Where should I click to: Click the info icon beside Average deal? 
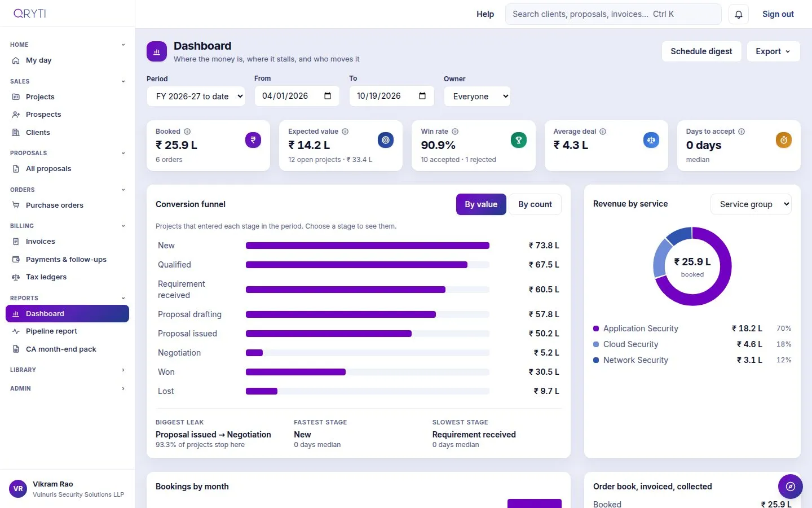pyautogui.click(x=603, y=132)
